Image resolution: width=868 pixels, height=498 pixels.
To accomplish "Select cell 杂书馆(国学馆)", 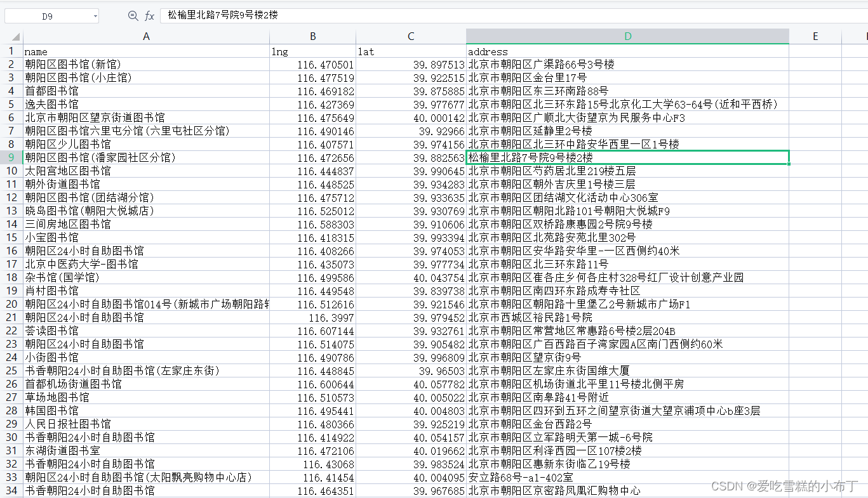I will [x=146, y=277].
